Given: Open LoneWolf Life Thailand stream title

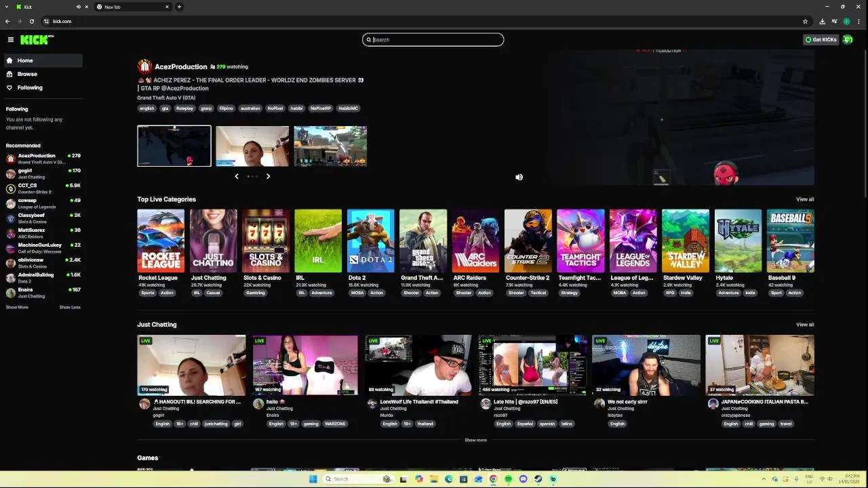Looking at the screenshot, I should pyautogui.click(x=418, y=402).
